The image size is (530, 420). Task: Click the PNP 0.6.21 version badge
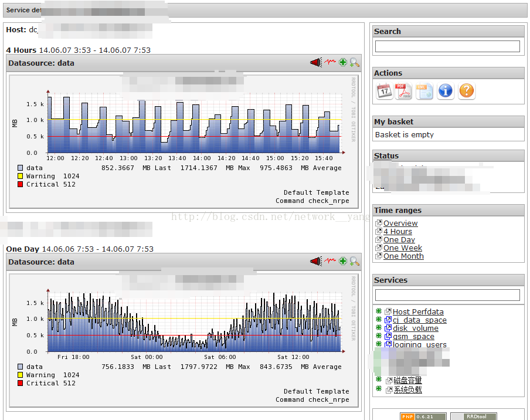423,416
